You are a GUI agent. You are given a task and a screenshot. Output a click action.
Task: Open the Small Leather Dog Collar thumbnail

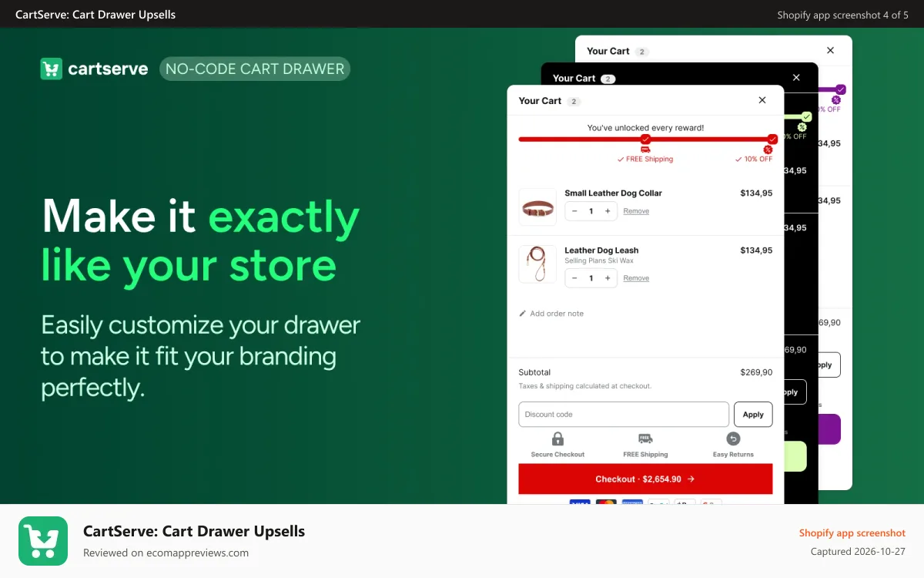[537, 207]
